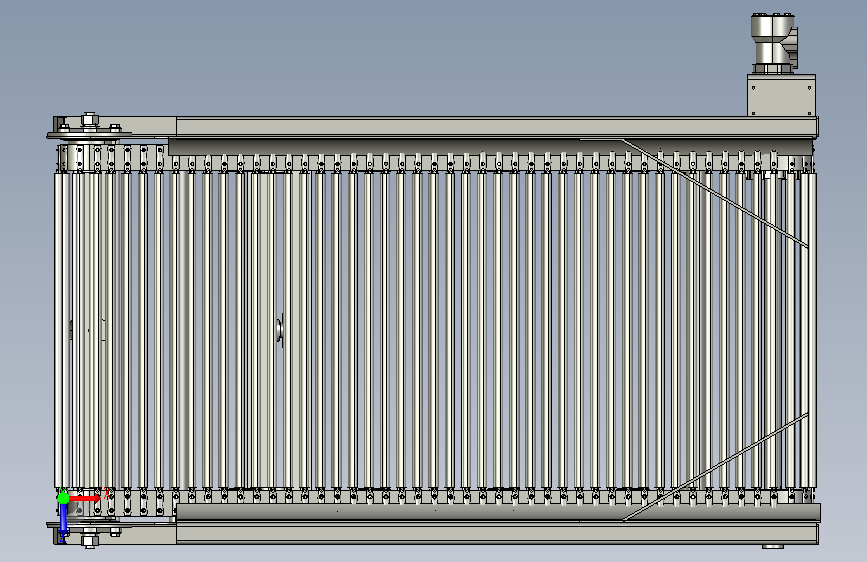867x562 pixels.
Task: Select the small foot pad under bottom-right frame
Action: pos(773,547)
